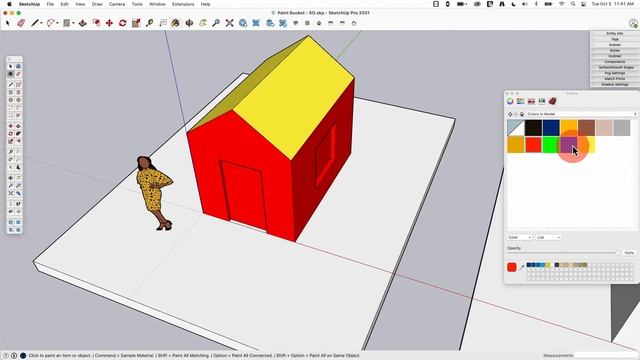The image size is (640, 360).
Task: Choose the Line pencil tool in top toolbar
Action: click(35, 23)
